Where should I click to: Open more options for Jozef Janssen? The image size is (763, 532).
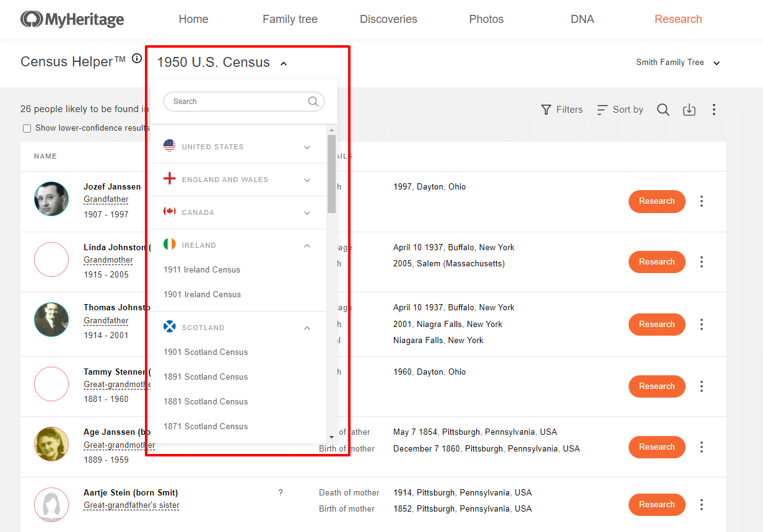click(x=702, y=201)
